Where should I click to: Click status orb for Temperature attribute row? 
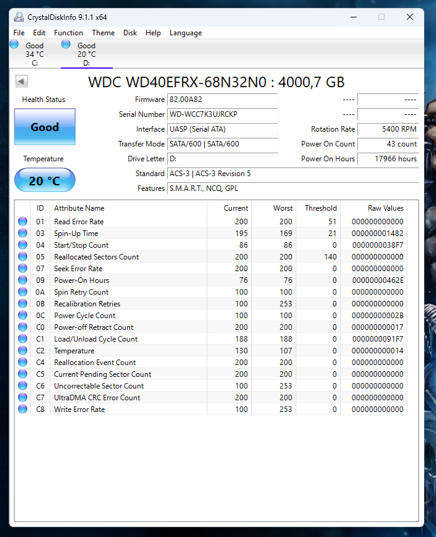[x=23, y=350]
